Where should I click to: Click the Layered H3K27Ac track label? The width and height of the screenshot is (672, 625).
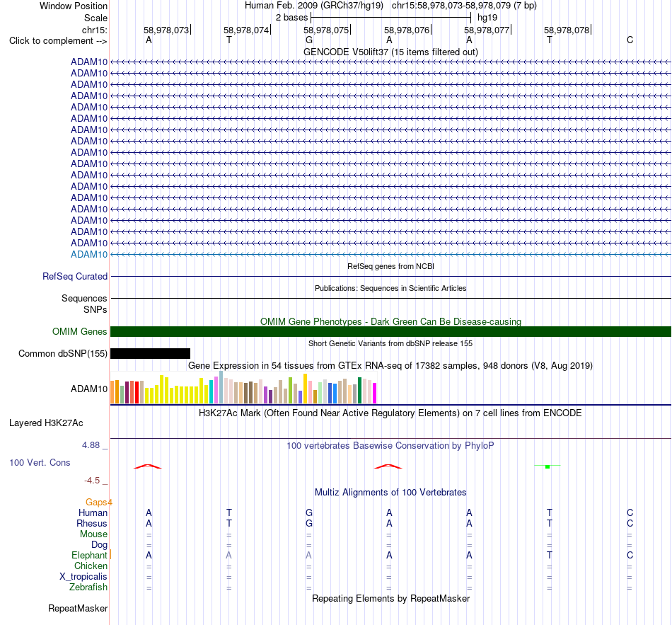click(46, 423)
